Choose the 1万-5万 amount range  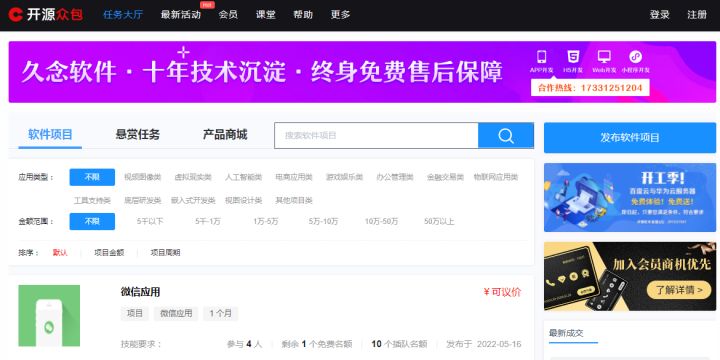click(x=265, y=221)
